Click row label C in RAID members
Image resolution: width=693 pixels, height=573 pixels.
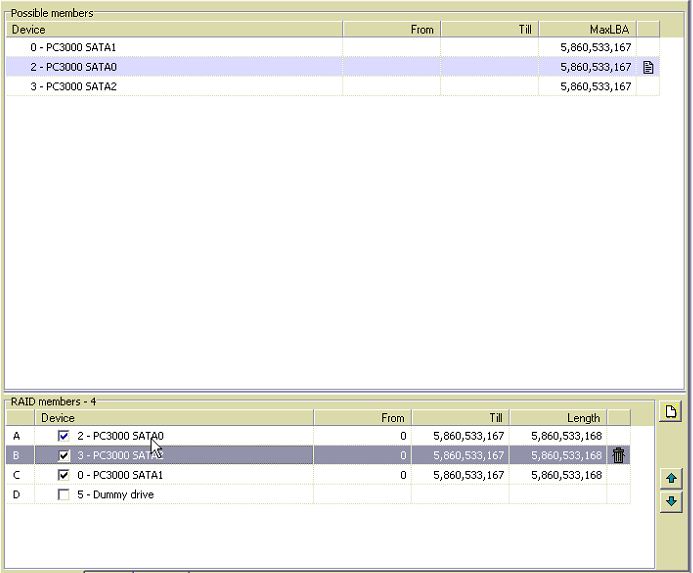(16, 475)
